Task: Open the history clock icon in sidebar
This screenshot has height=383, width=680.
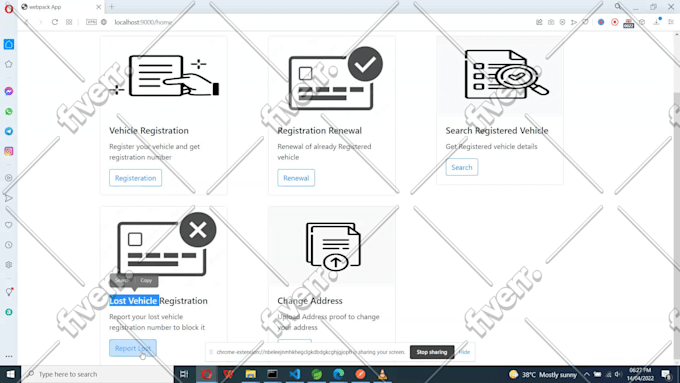Action: pyautogui.click(x=9, y=245)
